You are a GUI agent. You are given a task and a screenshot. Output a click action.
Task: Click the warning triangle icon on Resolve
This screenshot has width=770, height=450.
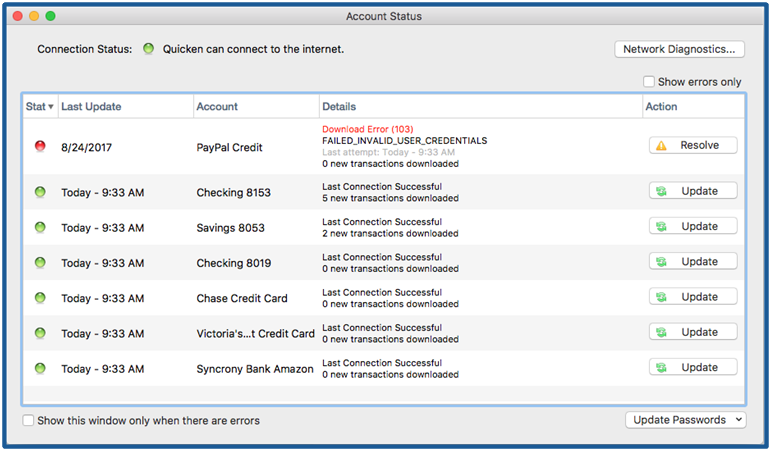point(661,146)
